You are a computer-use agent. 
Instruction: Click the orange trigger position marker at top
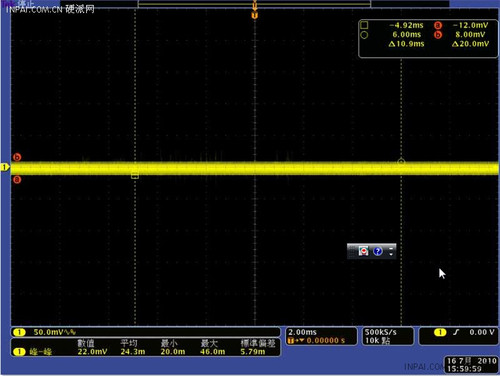(x=255, y=15)
